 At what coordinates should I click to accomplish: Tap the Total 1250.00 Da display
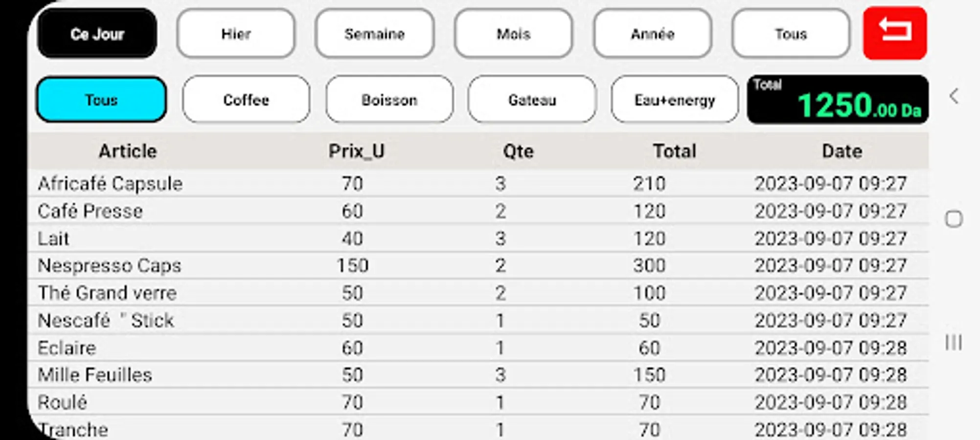coord(838,100)
